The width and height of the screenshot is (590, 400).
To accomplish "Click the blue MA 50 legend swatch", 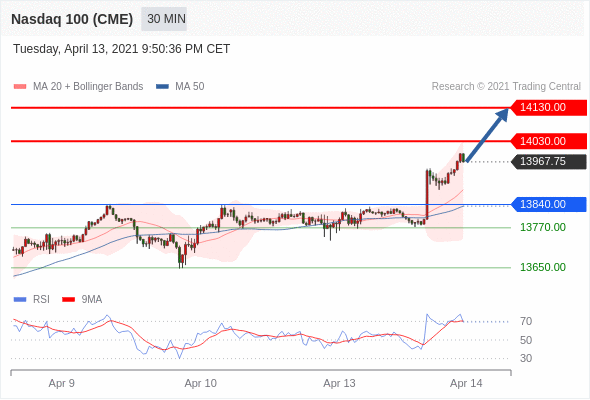I will pos(162,87).
